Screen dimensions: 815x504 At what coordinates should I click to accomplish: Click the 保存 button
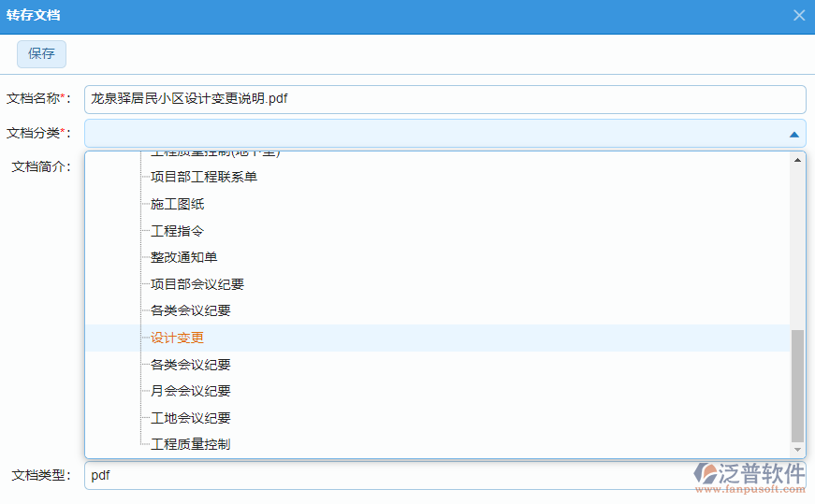pos(41,54)
